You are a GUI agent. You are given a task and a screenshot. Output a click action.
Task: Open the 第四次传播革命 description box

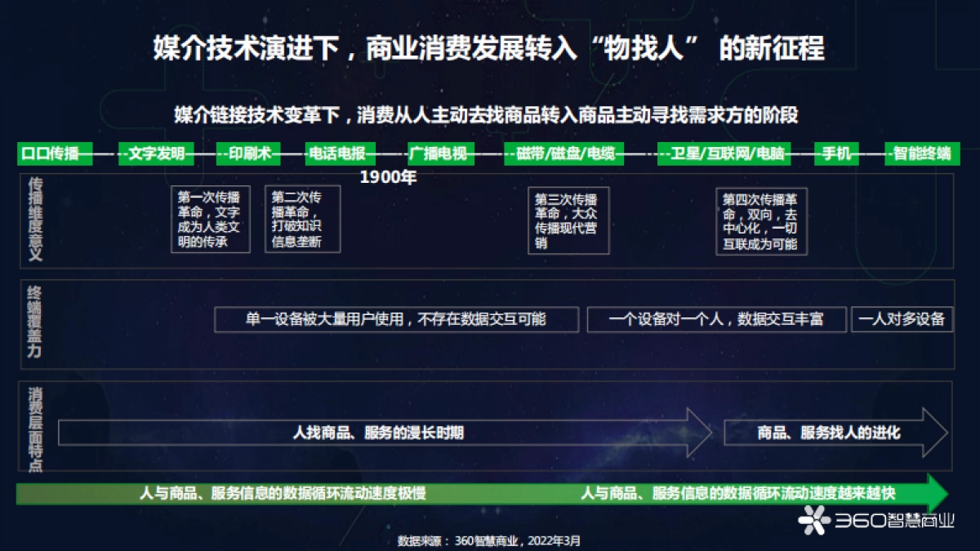(760, 222)
